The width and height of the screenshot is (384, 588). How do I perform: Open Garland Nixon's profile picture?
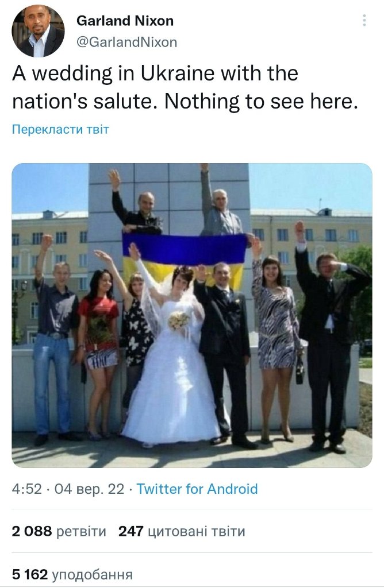[x=38, y=31]
